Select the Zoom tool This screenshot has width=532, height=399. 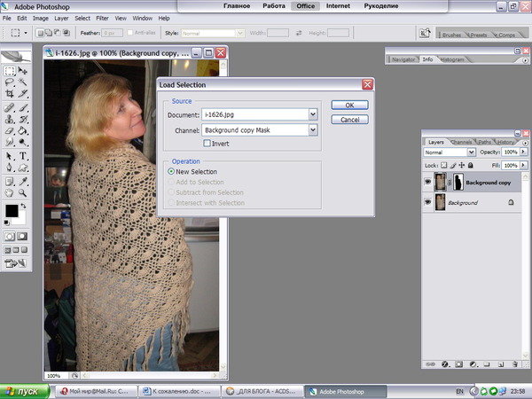pyautogui.click(x=23, y=193)
